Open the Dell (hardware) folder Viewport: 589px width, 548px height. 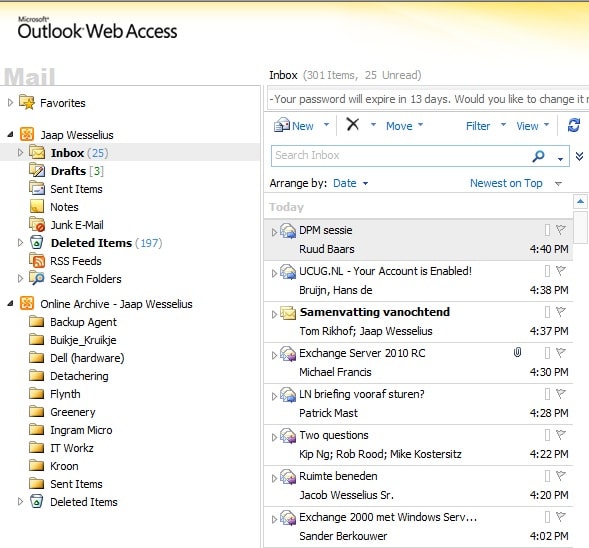[87, 358]
